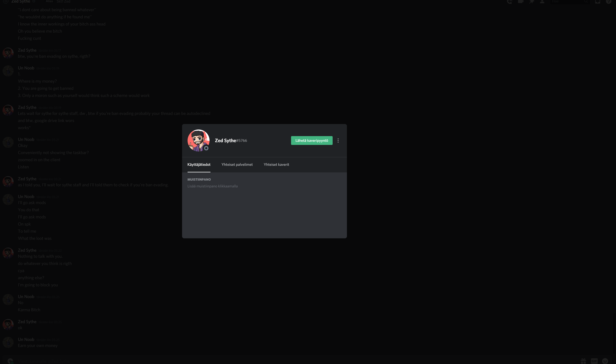Open the gift Nitro icon in message bar

[x=583, y=361]
